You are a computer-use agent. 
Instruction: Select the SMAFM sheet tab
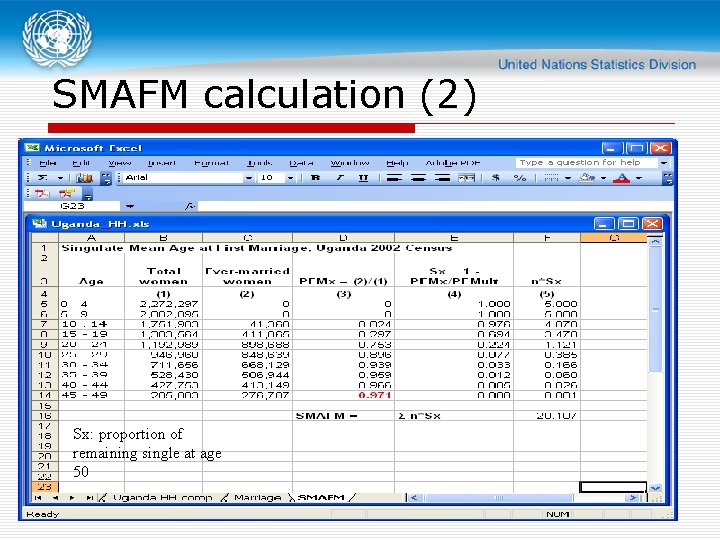point(321,498)
